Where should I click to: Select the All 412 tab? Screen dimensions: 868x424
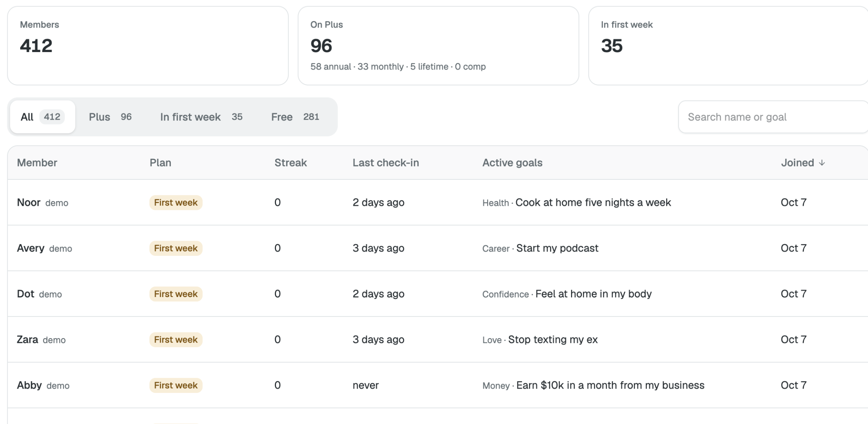click(43, 117)
